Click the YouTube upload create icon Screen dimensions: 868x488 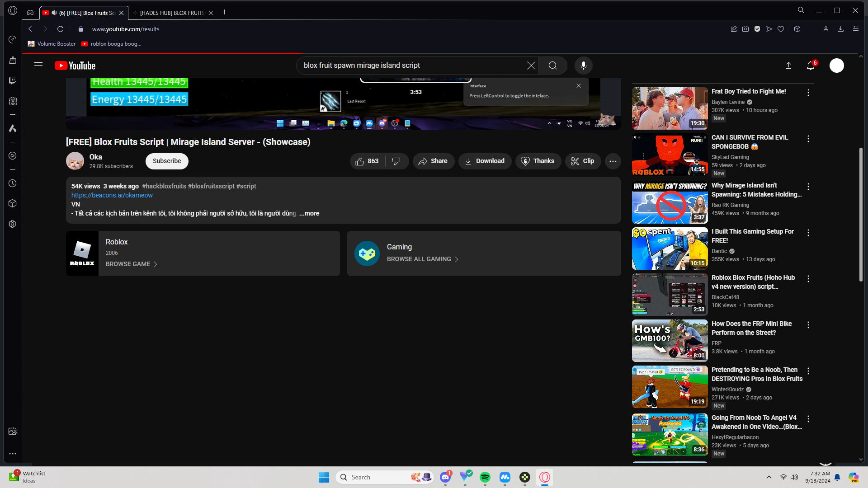788,66
